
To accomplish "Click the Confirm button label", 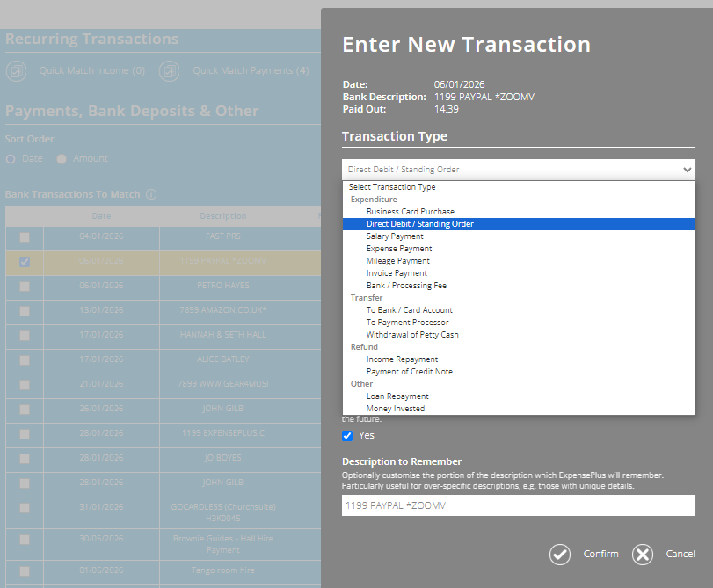I will pyautogui.click(x=600, y=554).
